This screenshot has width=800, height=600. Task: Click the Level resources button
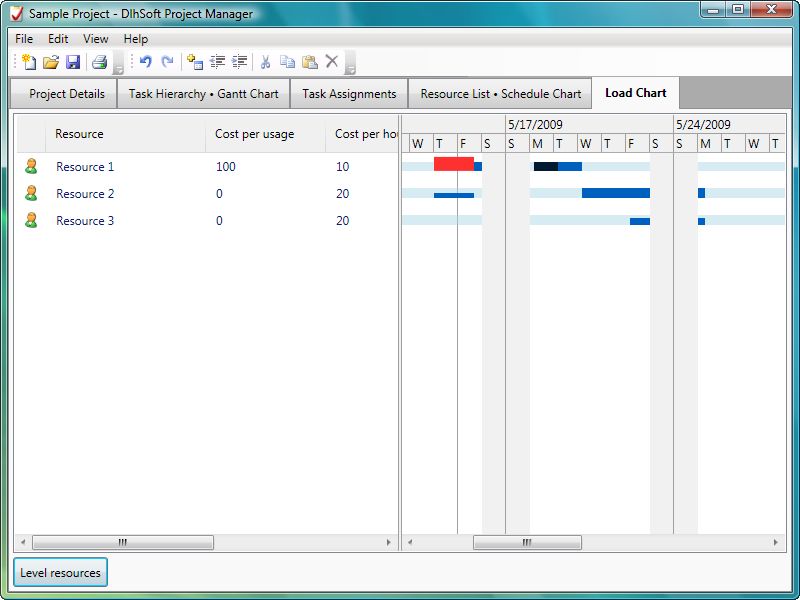click(60, 572)
